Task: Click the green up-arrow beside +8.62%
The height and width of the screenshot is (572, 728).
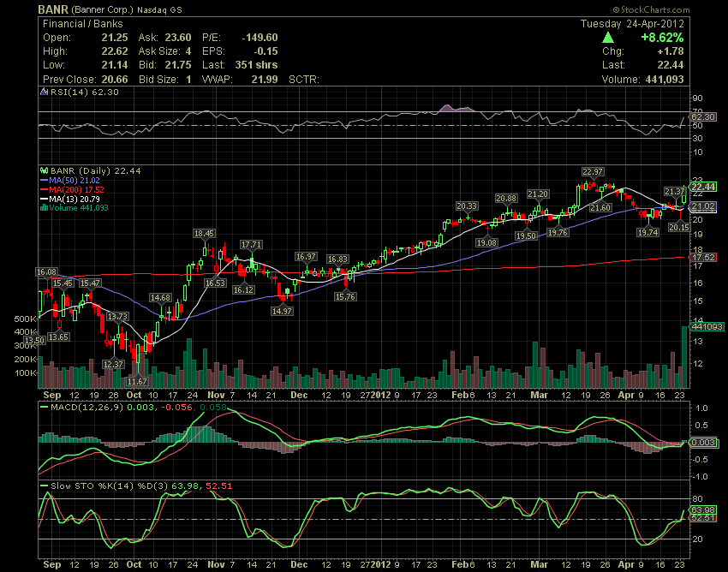Action: (608, 38)
